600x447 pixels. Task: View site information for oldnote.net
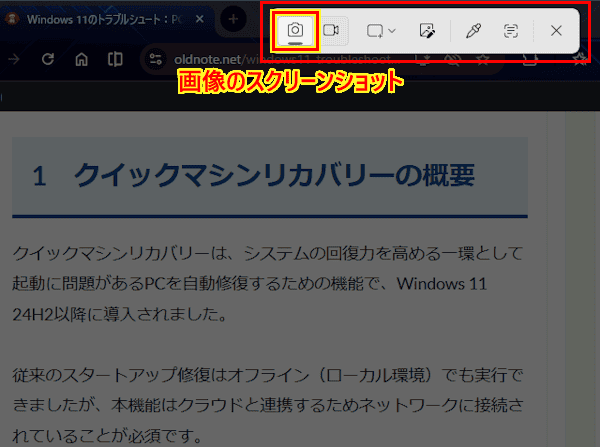(x=155, y=60)
